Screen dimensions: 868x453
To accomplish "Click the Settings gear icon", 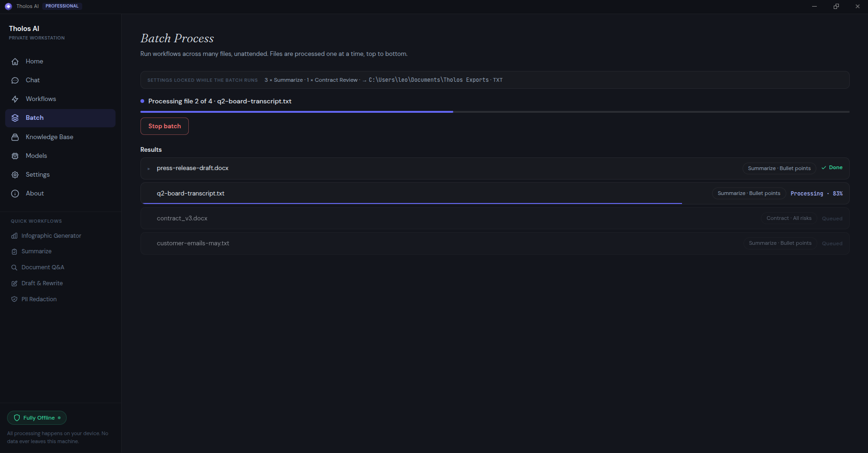I will pyautogui.click(x=15, y=175).
